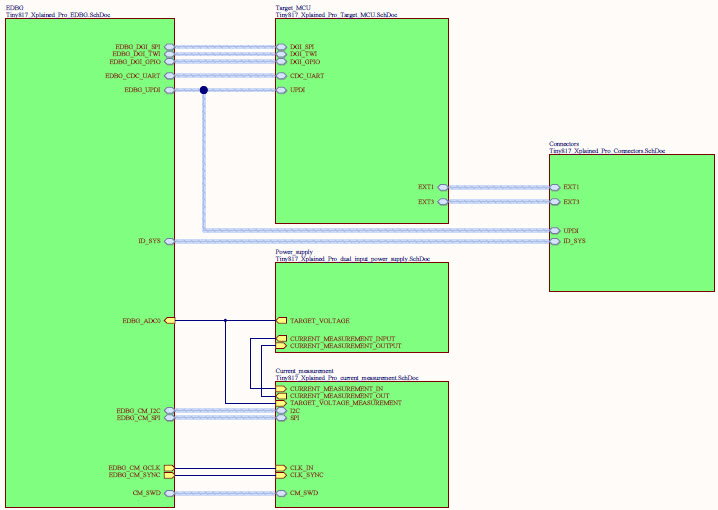Click the yellow EDBG_ADC0 port symbol
The image size is (718, 510).
tap(169, 320)
